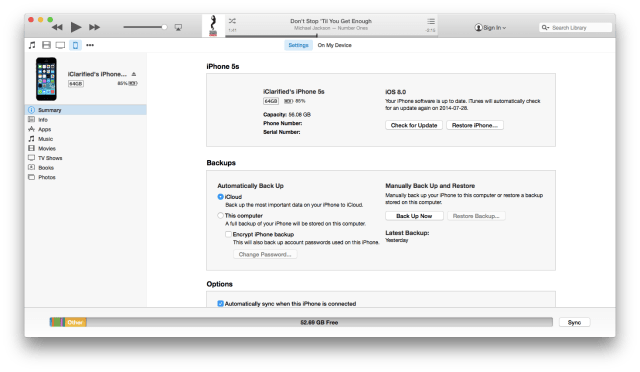Click the Check for Update button
The height and width of the screenshot is (372, 640).
click(x=414, y=125)
